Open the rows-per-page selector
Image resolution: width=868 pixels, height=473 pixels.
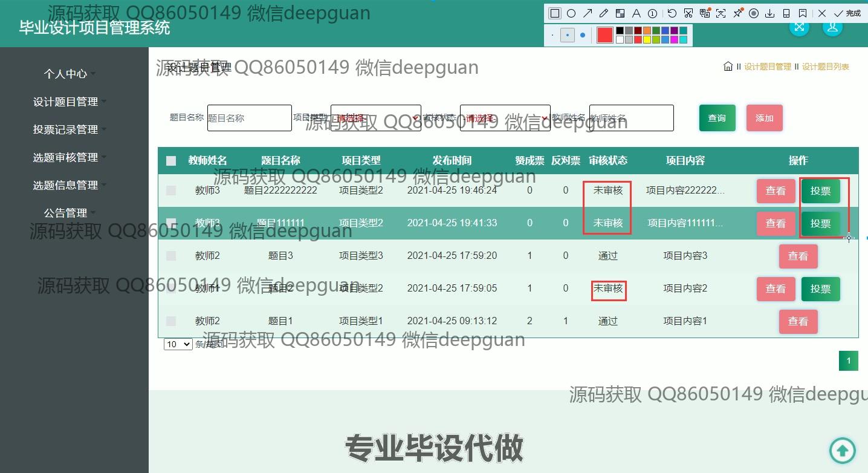click(178, 344)
